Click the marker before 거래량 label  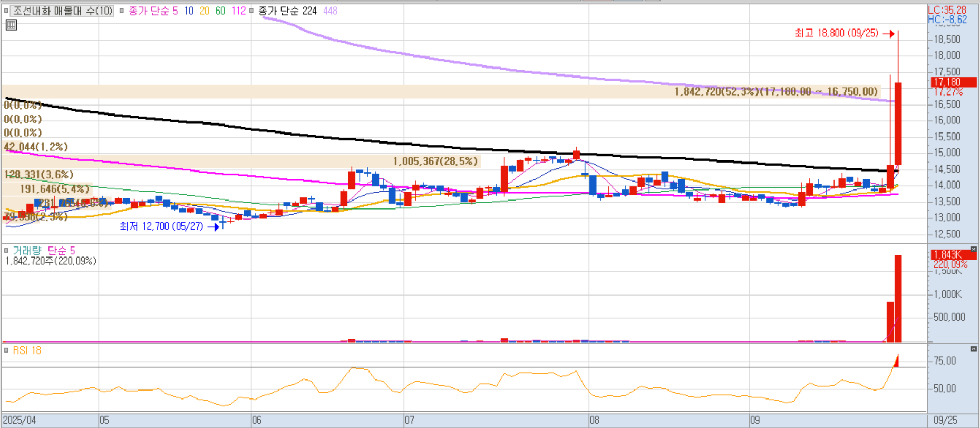(6, 251)
